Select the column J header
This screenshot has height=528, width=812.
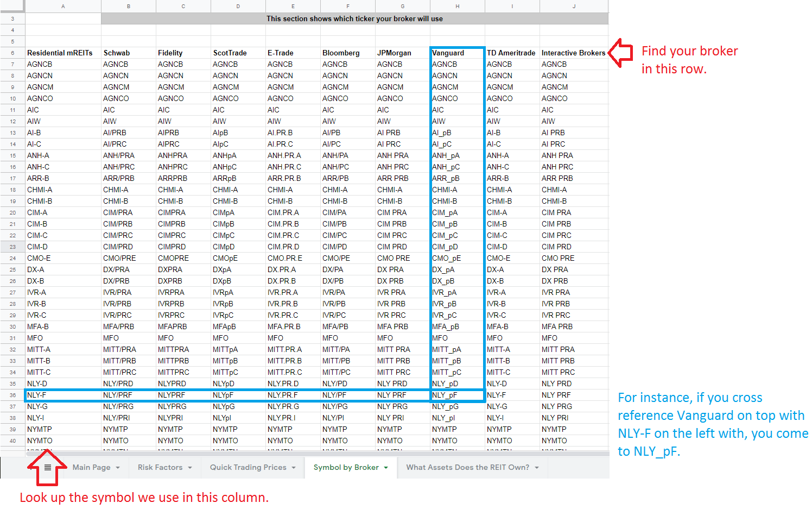coord(574,6)
